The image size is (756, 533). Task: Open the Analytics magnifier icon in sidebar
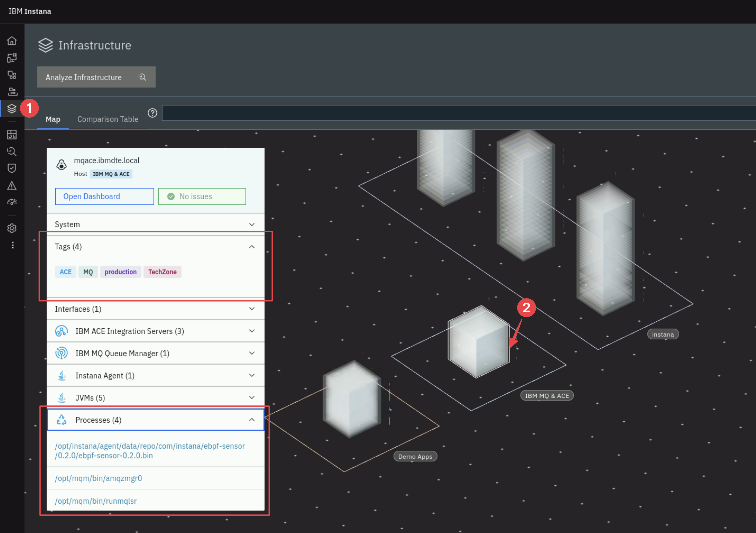(x=12, y=151)
